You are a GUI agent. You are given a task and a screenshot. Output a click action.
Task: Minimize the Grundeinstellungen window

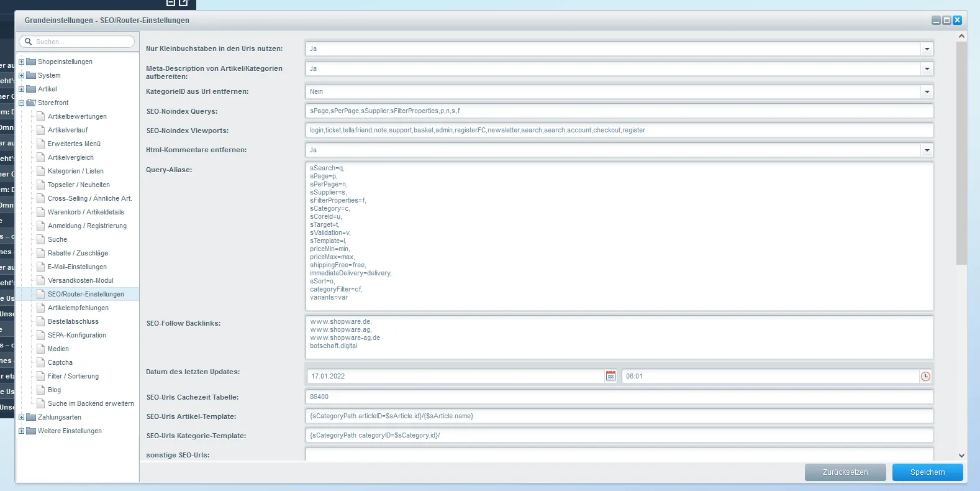tap(936, 21)
